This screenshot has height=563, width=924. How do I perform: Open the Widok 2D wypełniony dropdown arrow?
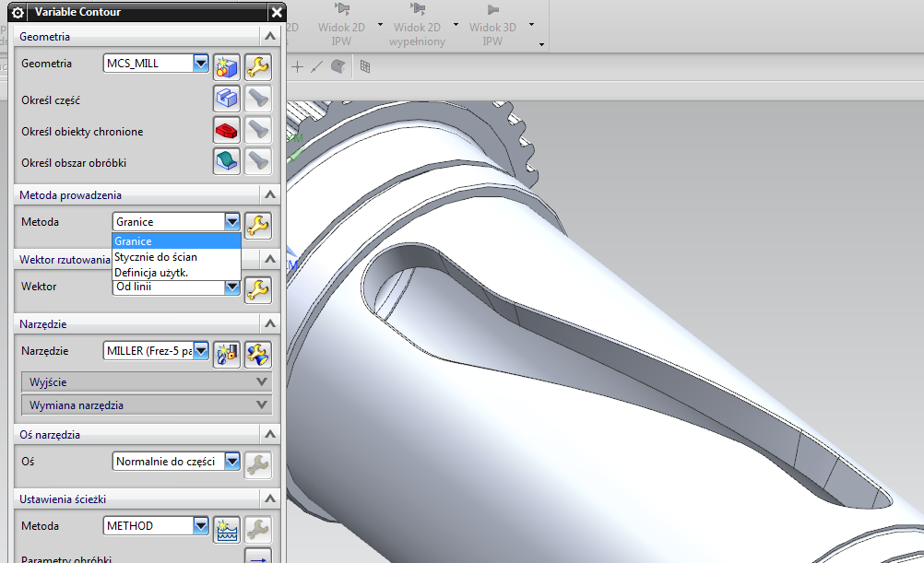(x=456, y=25)
